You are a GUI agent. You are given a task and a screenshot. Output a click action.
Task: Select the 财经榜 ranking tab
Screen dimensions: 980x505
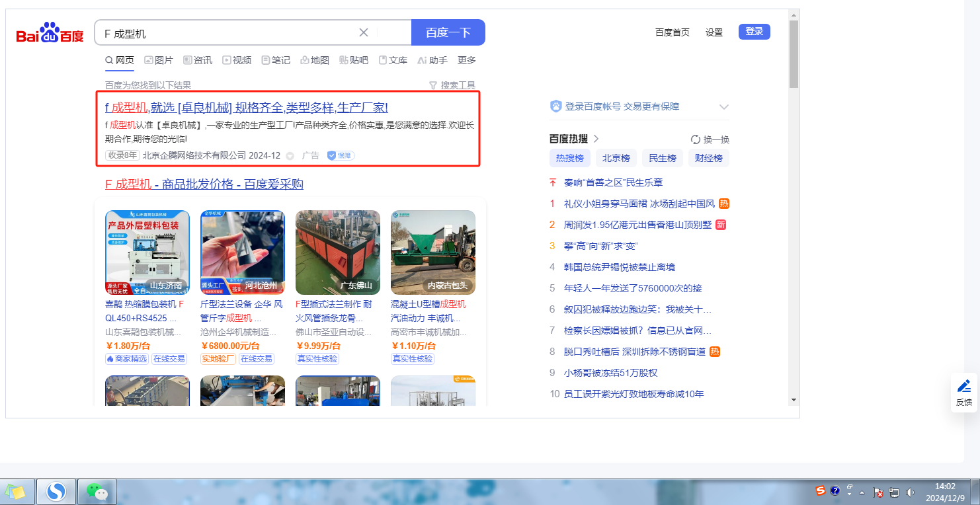pos(709,158)
